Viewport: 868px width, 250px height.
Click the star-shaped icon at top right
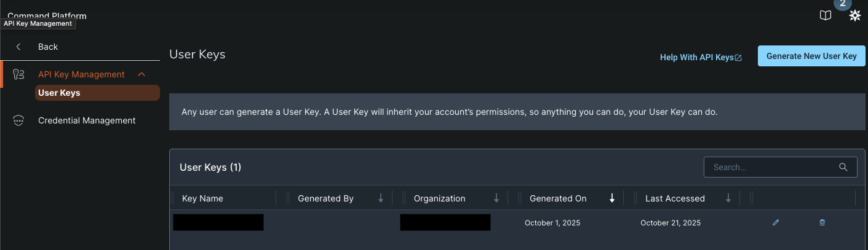coord(854,16)
